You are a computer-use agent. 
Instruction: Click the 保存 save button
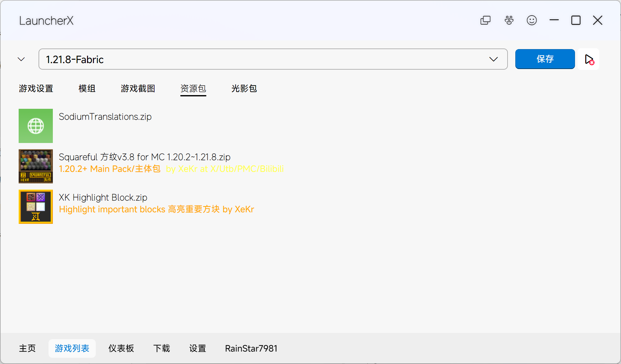click(x=545, y=59)
